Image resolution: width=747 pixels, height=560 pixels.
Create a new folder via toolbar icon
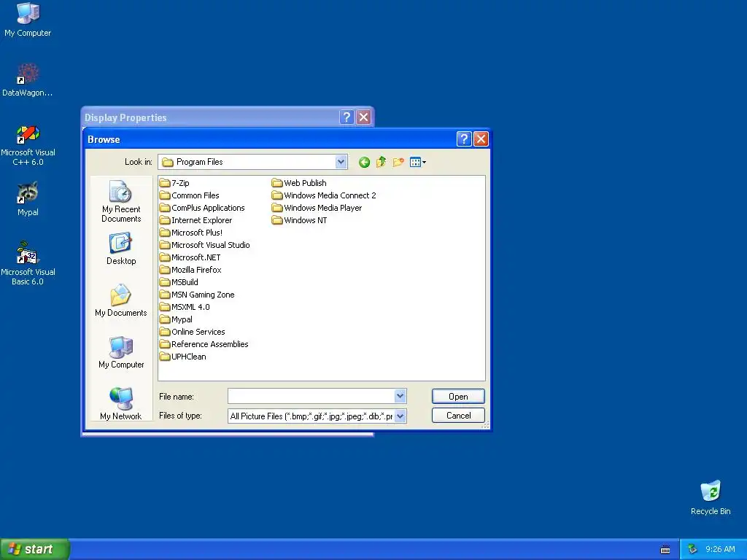pyautogui.click(x=398, y=163)
